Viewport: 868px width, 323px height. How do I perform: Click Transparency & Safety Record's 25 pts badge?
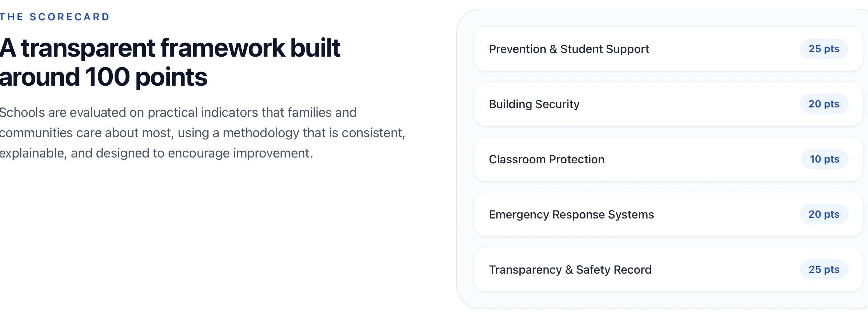pos(824,270)
